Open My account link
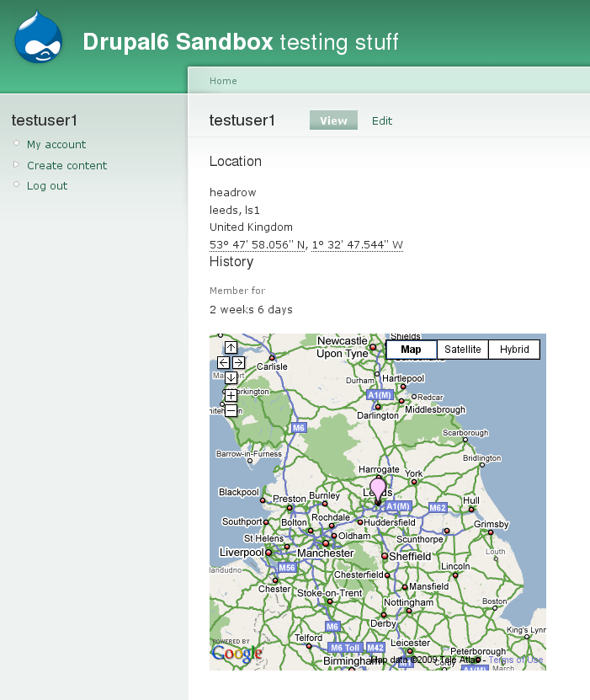Viewport: 590px width, 700px height. tap(56, 145)
